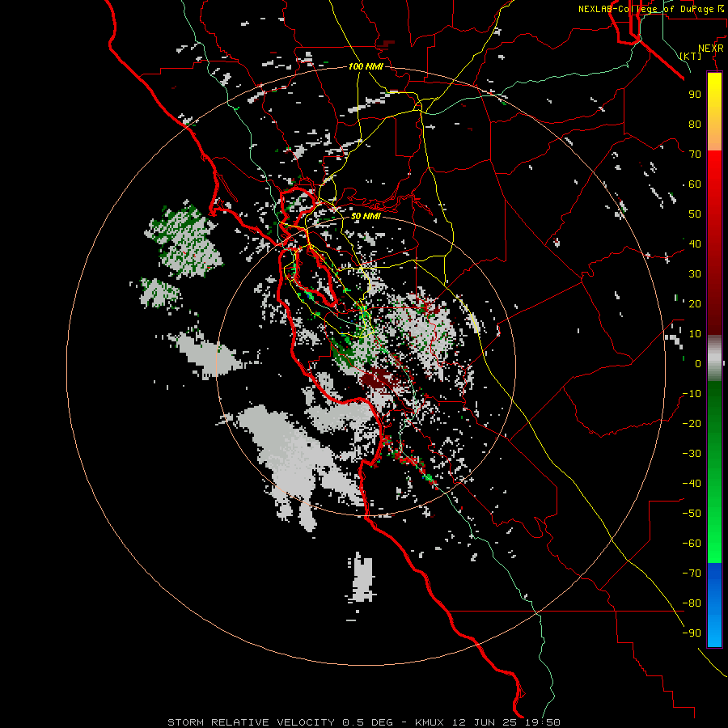Click the 80 value on the velocity scale
The image size is (728, 728).
tap(695, 124)
